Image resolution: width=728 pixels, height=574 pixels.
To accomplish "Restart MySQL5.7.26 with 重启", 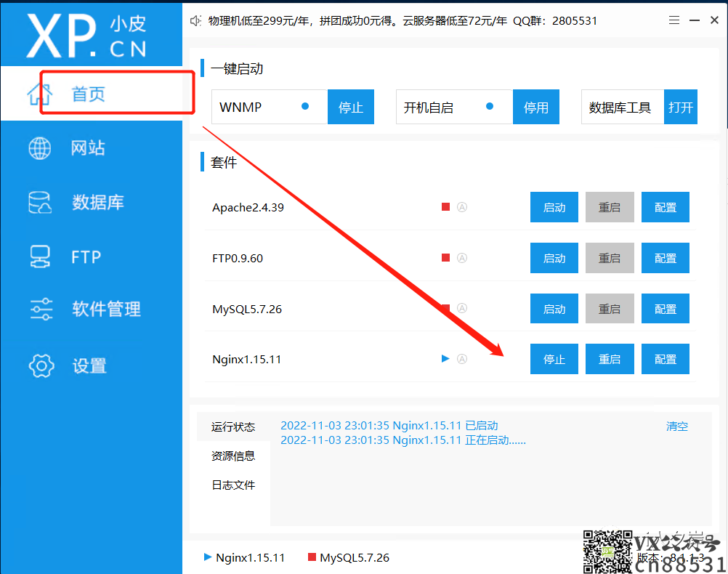I will pos(610,308).
